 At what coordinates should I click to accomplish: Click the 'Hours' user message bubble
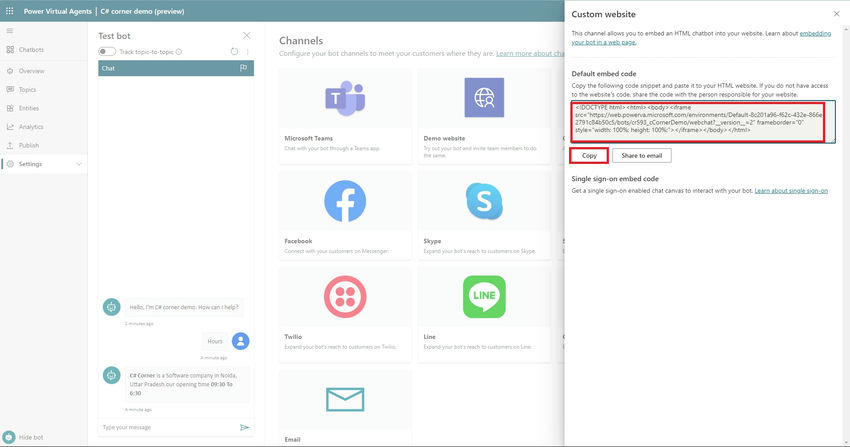click(215, 341)
